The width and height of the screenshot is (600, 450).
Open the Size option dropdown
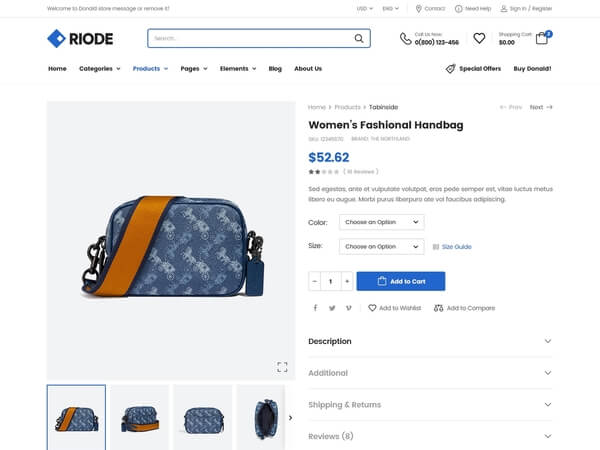pyautogui.click(x=382, y=246)
